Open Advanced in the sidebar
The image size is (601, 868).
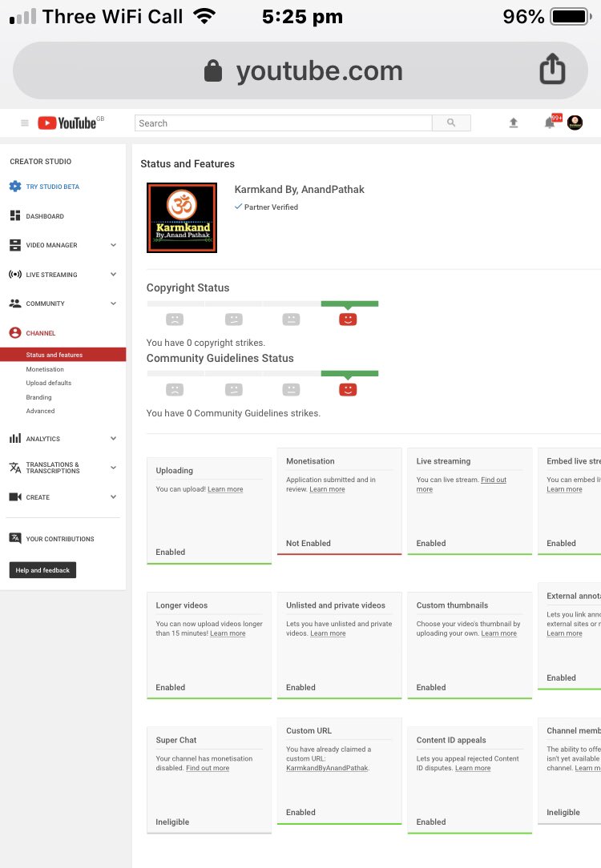[40, 412]
